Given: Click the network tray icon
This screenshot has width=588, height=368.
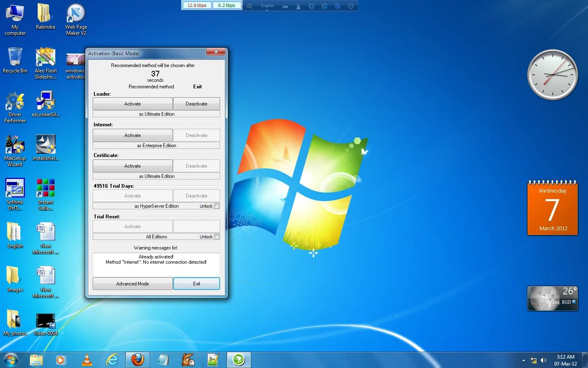Looking at the screenshot, I should (534, 360).
